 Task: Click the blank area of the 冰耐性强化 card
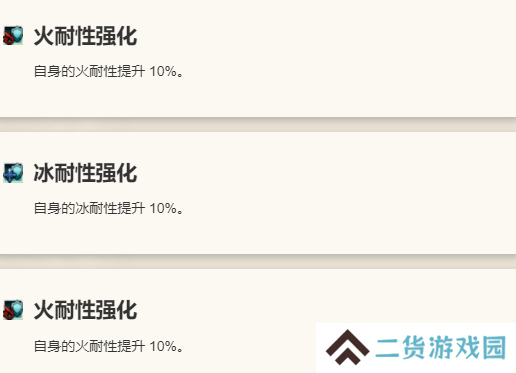point(333,193)
